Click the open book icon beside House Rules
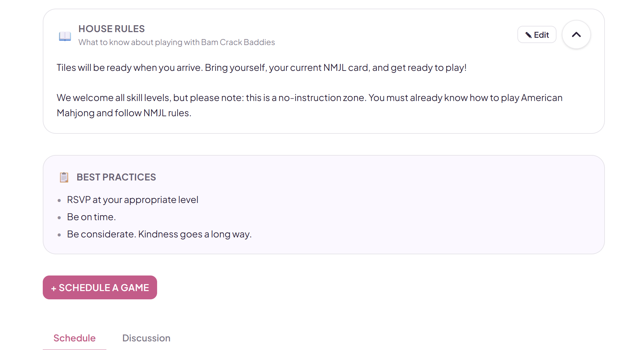644x350 pixels. (65, 36)
